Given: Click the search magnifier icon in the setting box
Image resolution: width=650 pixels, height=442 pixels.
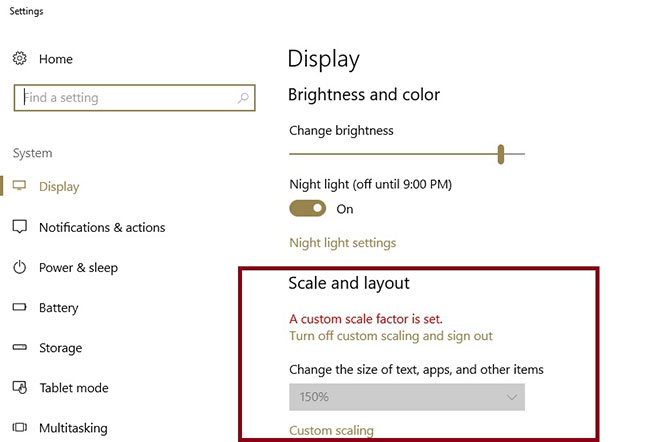Looking at the screenshot, I should (243, 98).
